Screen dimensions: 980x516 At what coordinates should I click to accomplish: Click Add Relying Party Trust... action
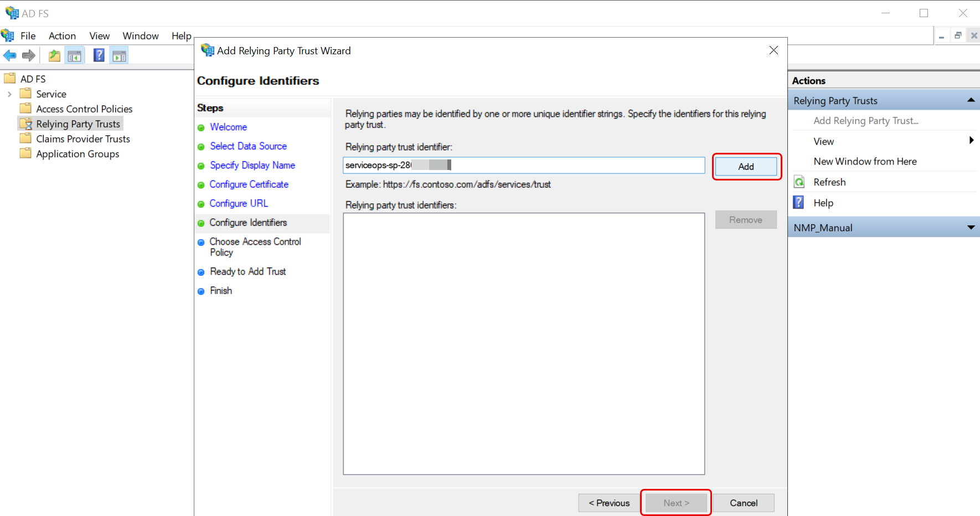pos(866,121)
